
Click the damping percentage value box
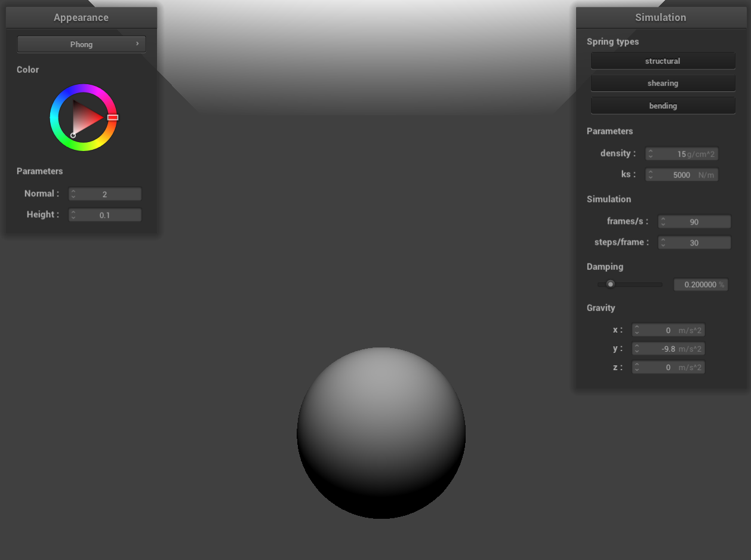tap(700, 285)
